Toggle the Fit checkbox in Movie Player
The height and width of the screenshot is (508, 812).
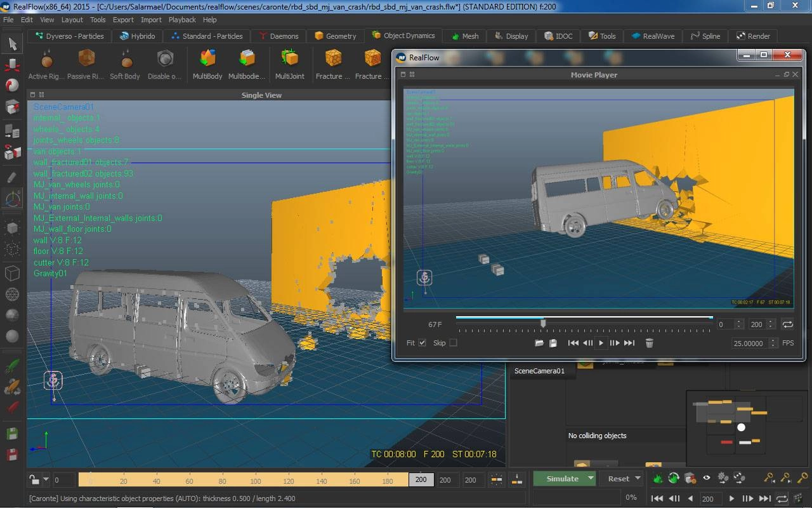[422, 343]
